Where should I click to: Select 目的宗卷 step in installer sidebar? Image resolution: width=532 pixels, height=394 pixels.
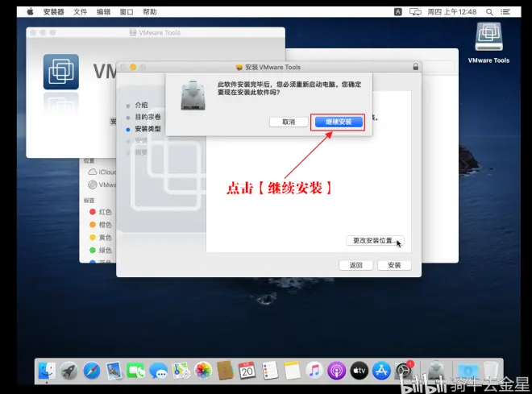point(148,117)
